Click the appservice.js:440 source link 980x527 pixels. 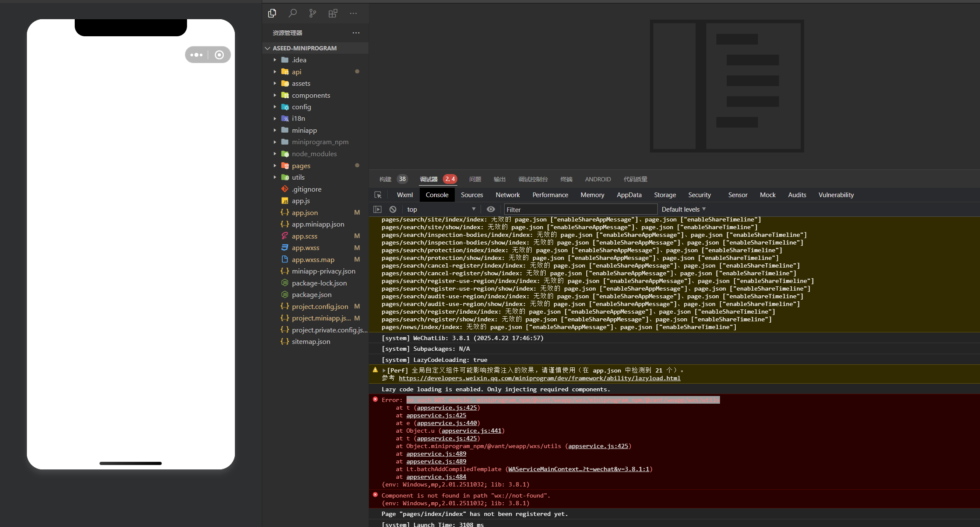(x=447, y=423)
